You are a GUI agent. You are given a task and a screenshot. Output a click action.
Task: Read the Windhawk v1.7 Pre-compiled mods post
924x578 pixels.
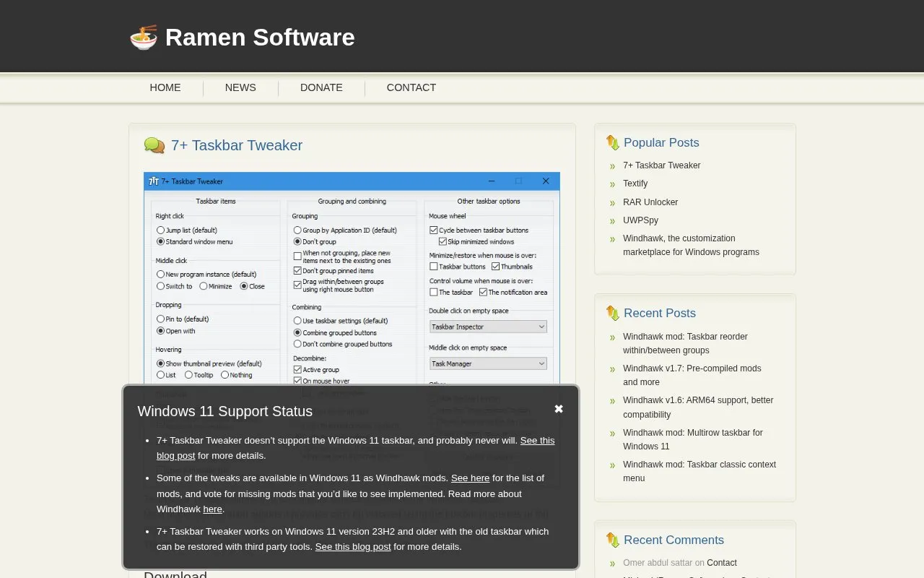coord(692,376)
